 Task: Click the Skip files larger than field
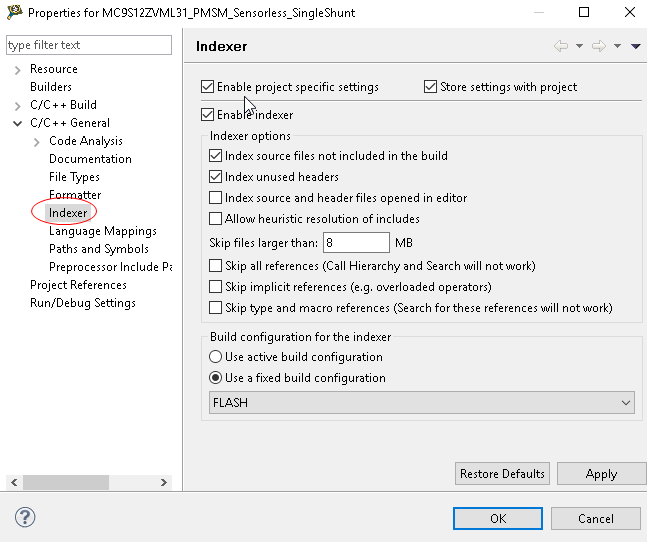tap(356, 242)
